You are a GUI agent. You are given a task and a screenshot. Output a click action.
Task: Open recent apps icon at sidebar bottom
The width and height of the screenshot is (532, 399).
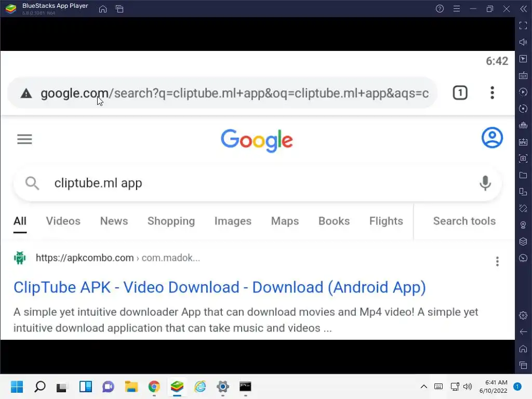523,365
